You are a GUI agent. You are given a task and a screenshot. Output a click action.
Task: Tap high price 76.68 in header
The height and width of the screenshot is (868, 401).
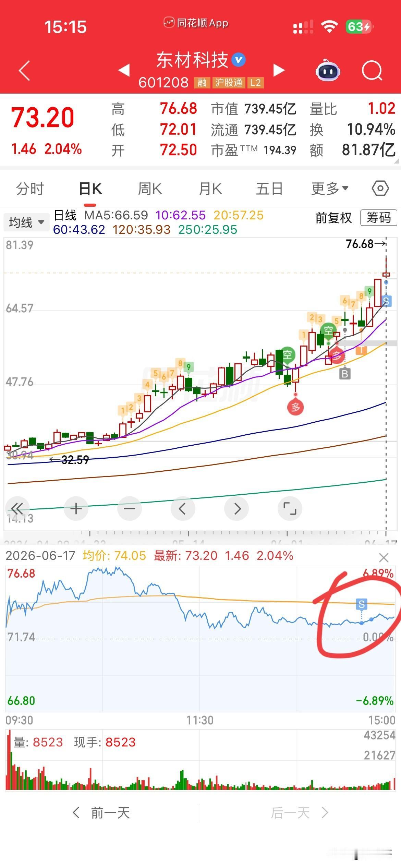click(179, 109)
